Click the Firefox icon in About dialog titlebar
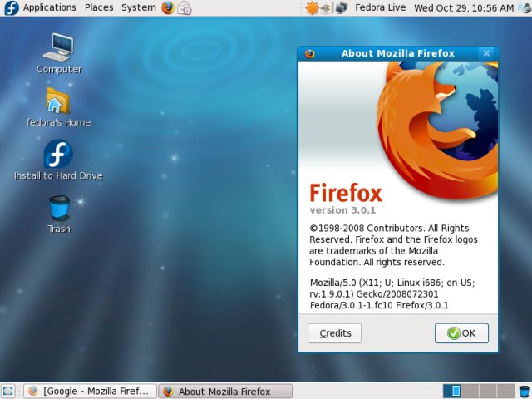 click(x=309, y=53)
